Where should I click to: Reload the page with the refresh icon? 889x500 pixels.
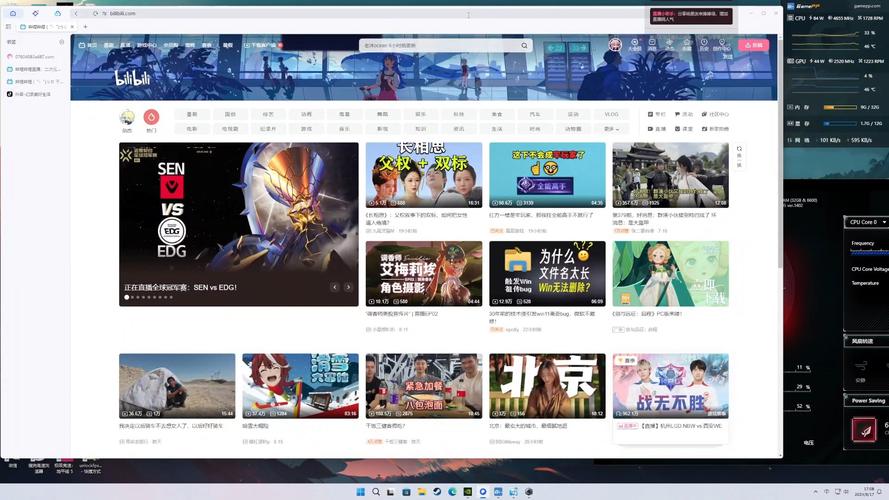coord(95,13)
